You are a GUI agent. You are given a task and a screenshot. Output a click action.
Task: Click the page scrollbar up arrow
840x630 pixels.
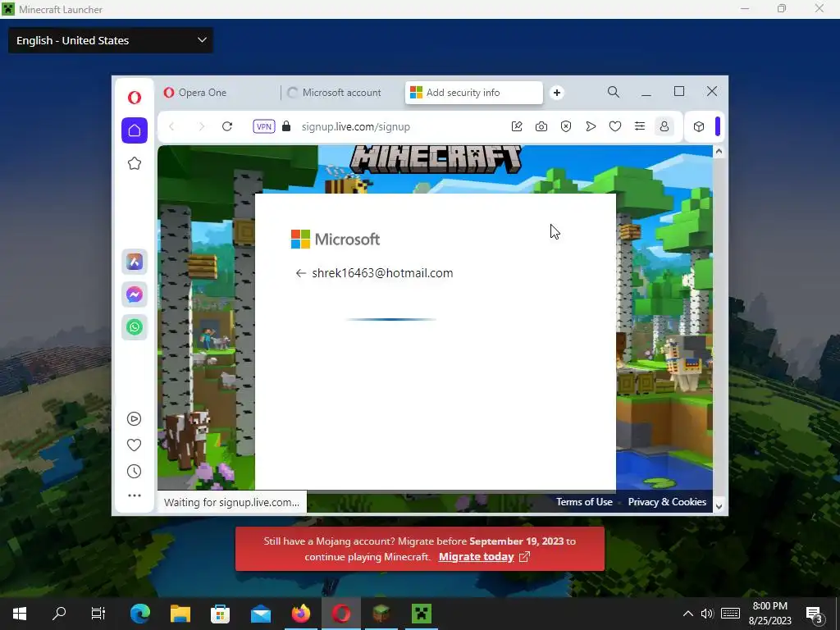coord(719,152)
